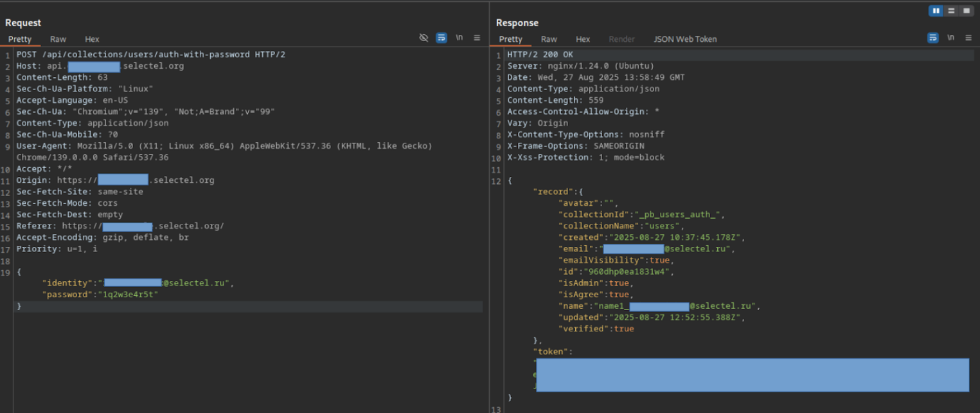Click the HTTP/2 200 OK status line
Screen dimensions: 980x413
[540, 55]
